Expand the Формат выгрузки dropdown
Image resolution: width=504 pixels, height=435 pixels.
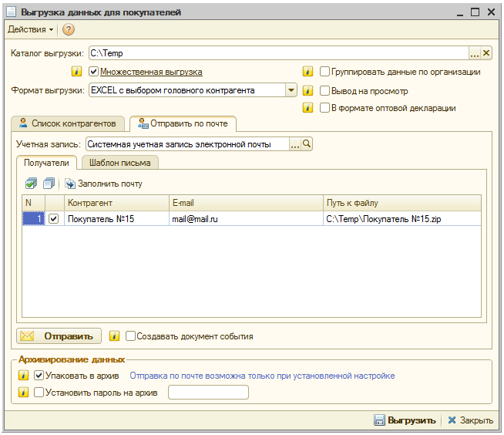(x=291, y=90)
